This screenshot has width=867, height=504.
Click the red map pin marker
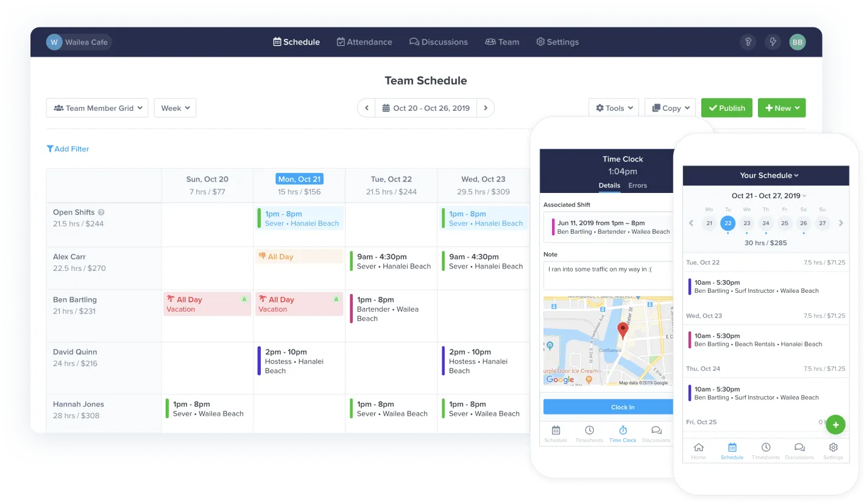coord(622,331)
